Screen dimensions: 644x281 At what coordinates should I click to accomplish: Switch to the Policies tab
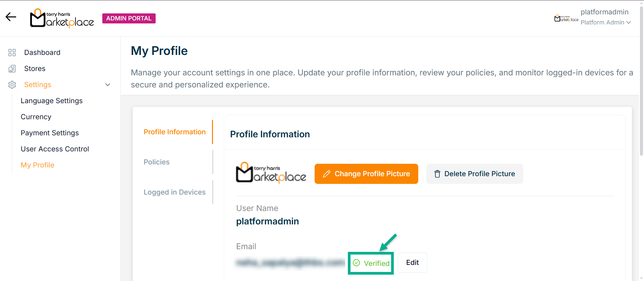click(157, 162)
